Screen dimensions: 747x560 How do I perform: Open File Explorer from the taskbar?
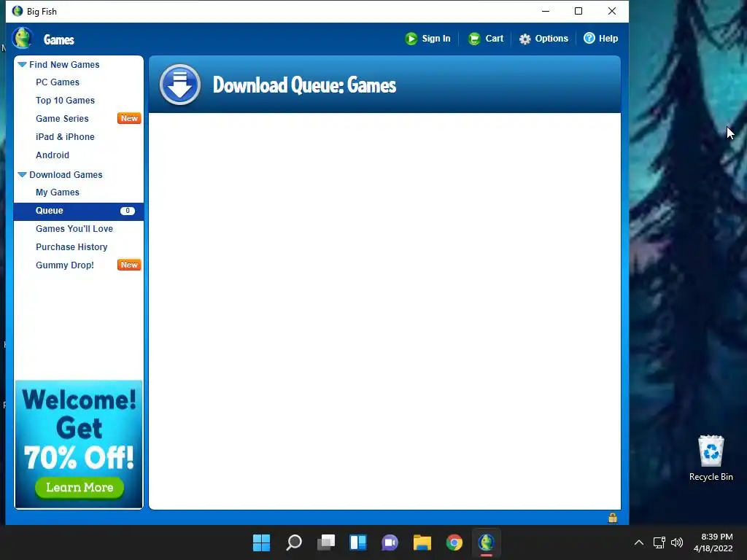coord(422,542)
